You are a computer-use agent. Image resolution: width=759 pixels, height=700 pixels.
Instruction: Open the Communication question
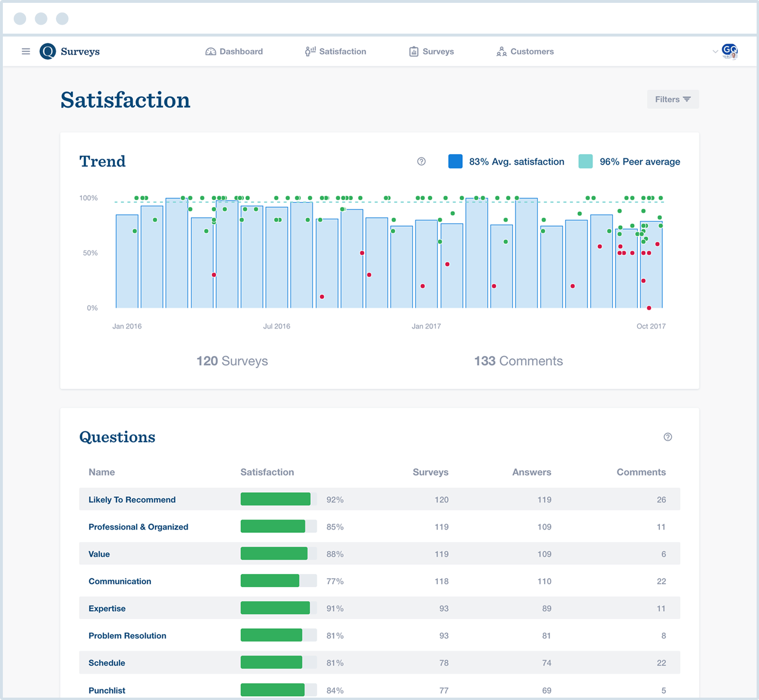coord(120,581)
